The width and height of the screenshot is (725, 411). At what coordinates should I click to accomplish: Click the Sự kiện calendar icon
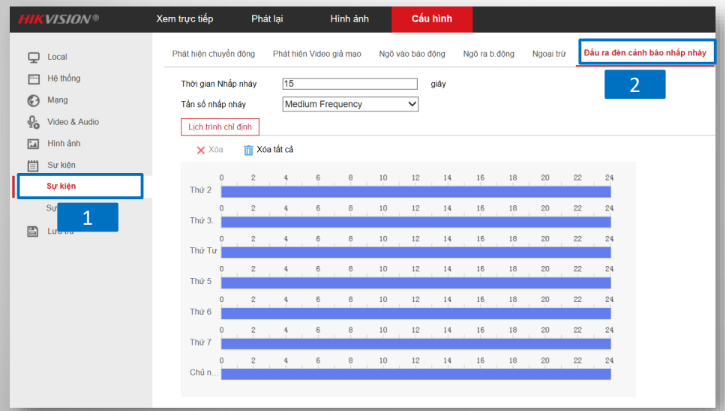[x=33, y=165]
